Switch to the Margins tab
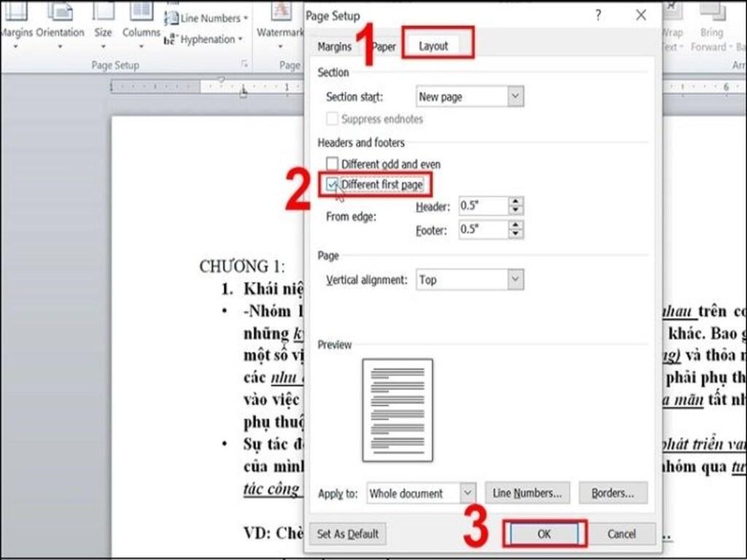Viewport: 747px width, 560px height. tap(335, 44)
